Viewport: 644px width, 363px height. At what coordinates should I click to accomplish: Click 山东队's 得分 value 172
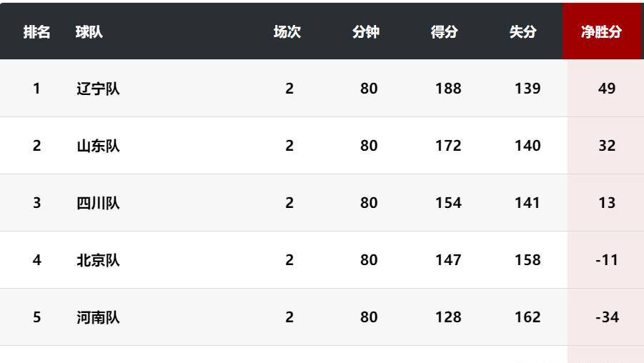tap(448, 146)
